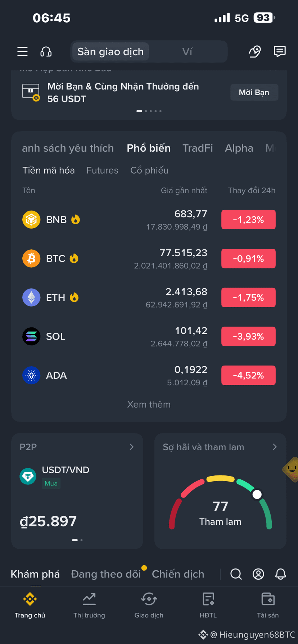Open Tài sản wallet icon
Screen dimensions: 298x644
pos(268,606)
